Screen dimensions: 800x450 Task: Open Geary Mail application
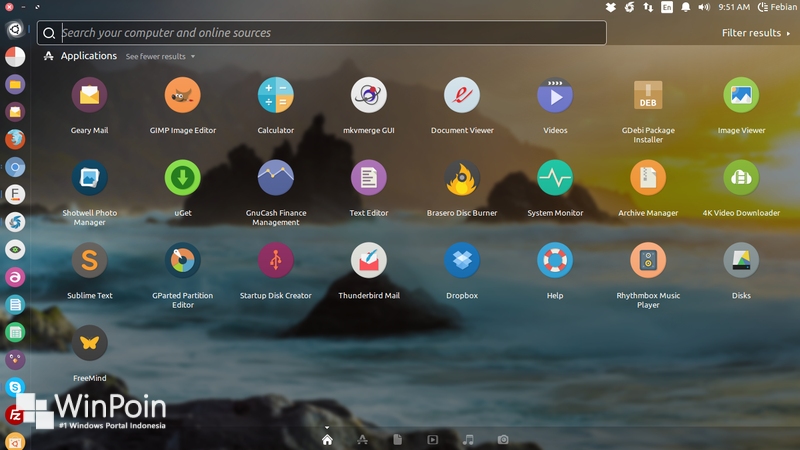pos(89,95)
